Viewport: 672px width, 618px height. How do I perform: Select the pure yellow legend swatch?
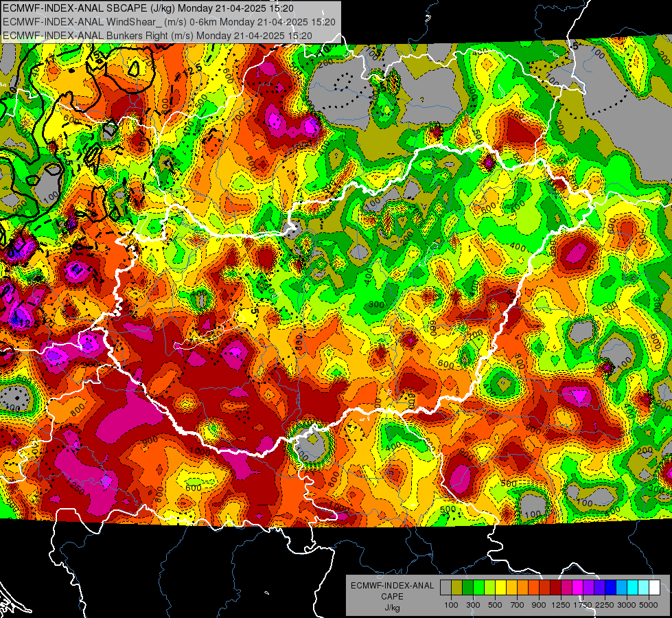(x=500, y=588)
